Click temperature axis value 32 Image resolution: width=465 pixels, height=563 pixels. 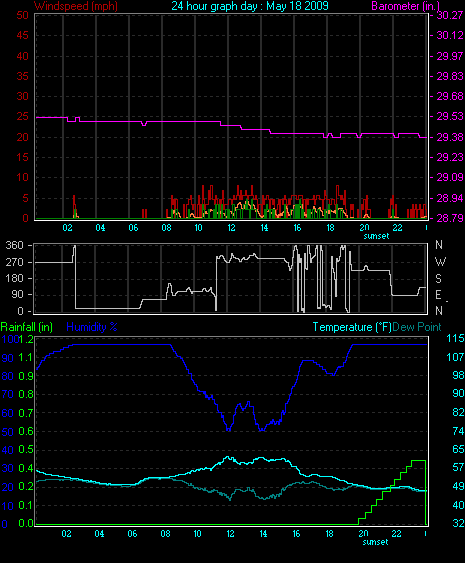[458, 523]
